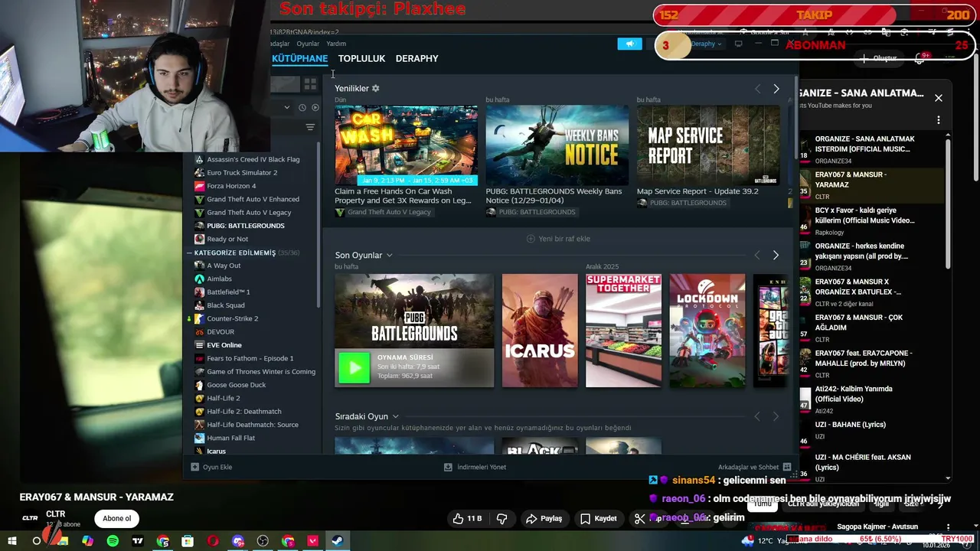Click Yeni bir raf ekle

(x=558, y=239)
